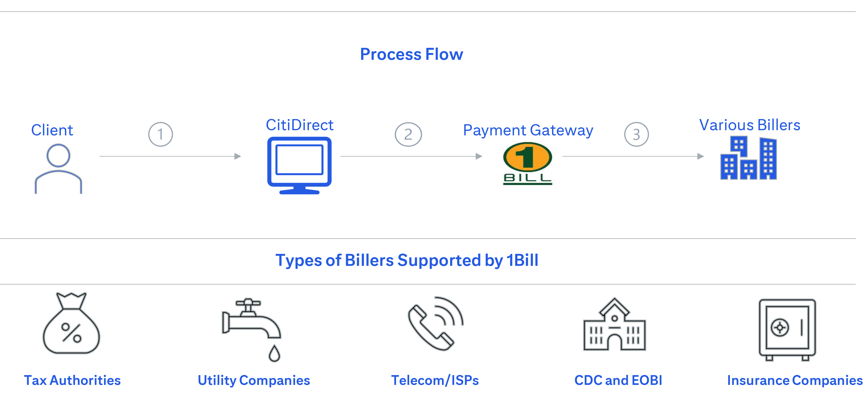This screenshot has width=868, height=408.
Task: Click the tax money bag icon
Action: click(71, 324)
